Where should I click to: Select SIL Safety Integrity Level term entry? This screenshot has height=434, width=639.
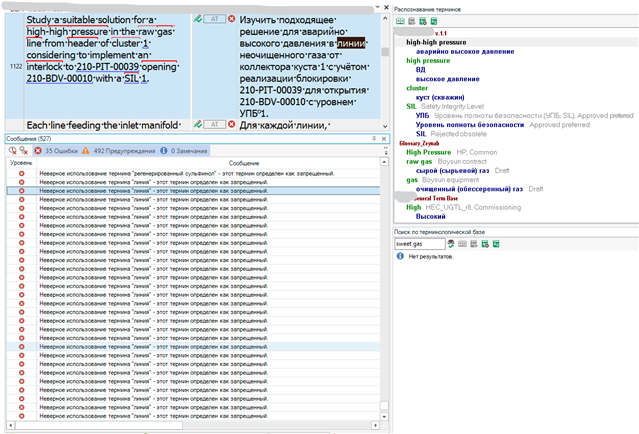(x=445, y=106)
